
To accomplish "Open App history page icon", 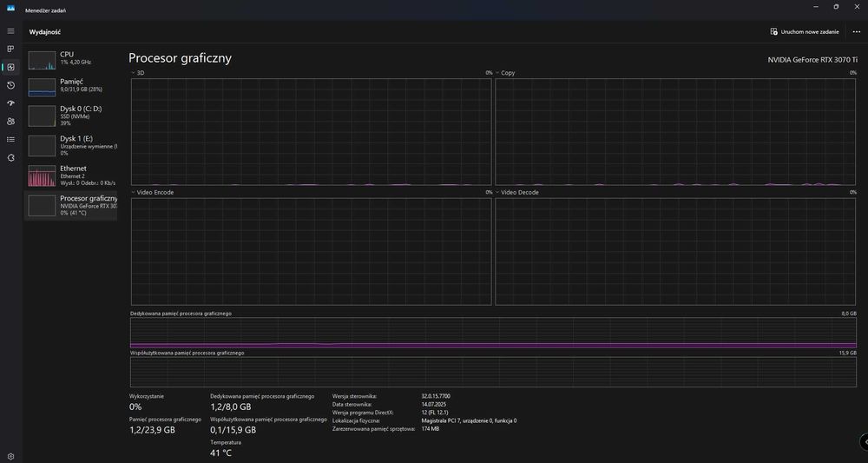I will tap(10, 85).
